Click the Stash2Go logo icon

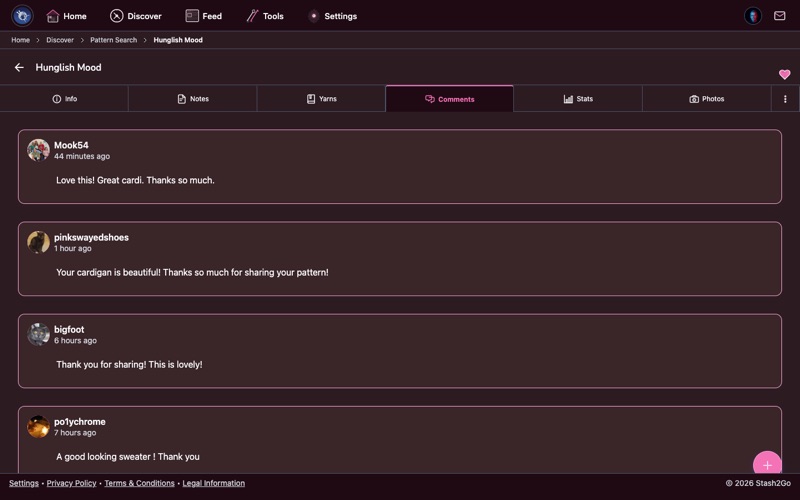pyautogui.click(x=22, y=16)
